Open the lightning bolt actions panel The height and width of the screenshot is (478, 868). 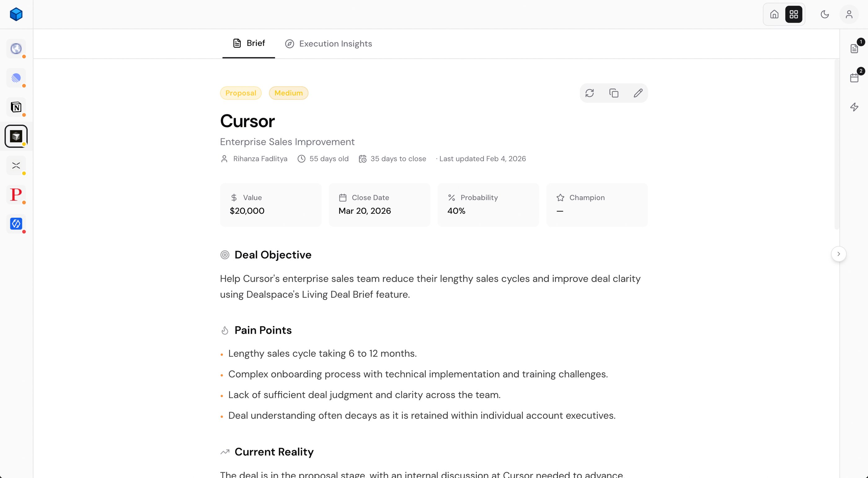(854, 107)
